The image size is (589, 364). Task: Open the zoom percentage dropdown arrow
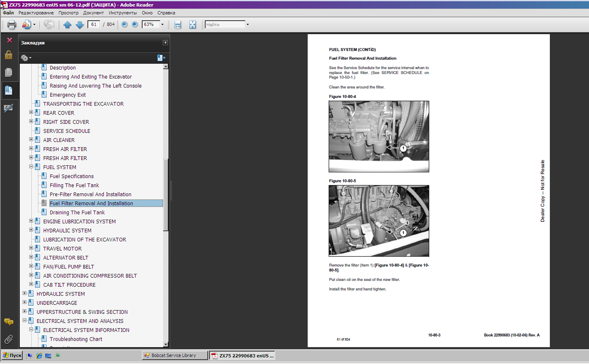[x=163, y=25]
